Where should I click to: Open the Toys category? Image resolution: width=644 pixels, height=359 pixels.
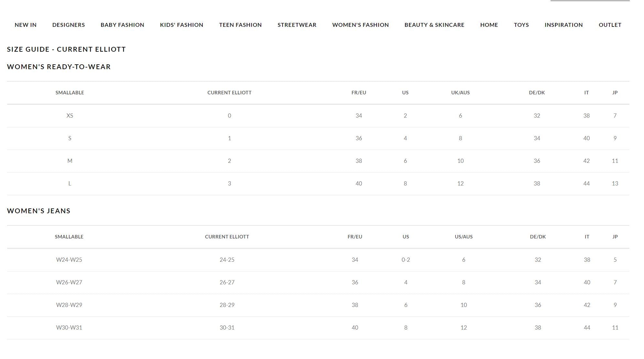tap(521, 25)
